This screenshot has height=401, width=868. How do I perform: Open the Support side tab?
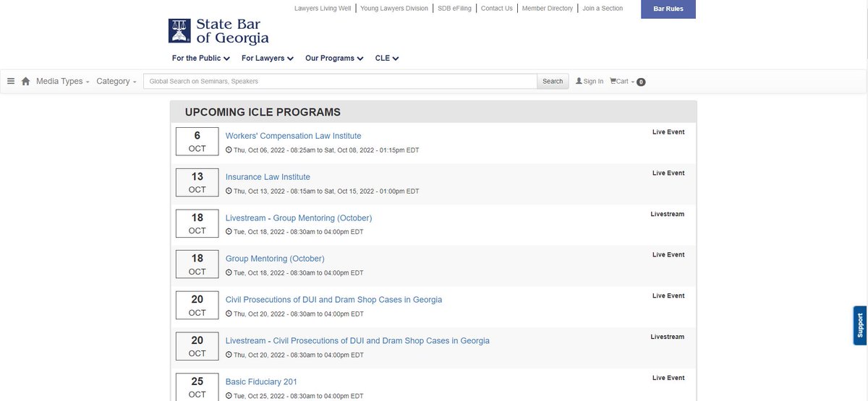coord(860,325)
